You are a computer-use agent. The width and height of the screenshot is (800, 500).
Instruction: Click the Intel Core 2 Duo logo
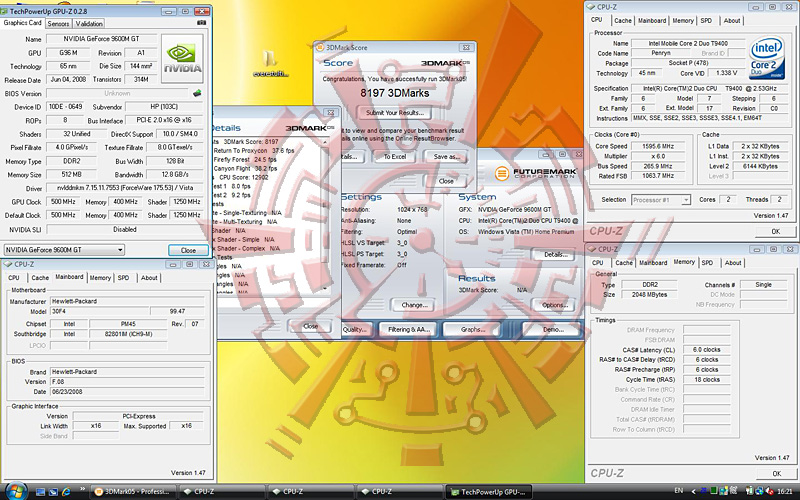767,58
